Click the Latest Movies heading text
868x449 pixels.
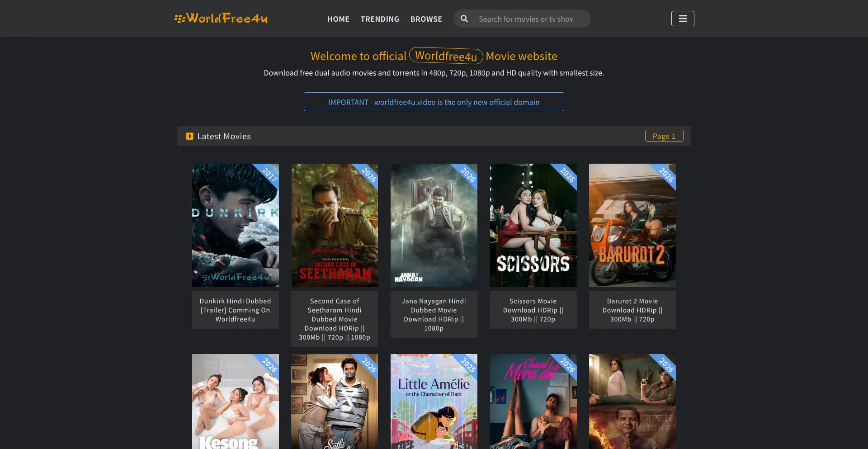point(224,136)
